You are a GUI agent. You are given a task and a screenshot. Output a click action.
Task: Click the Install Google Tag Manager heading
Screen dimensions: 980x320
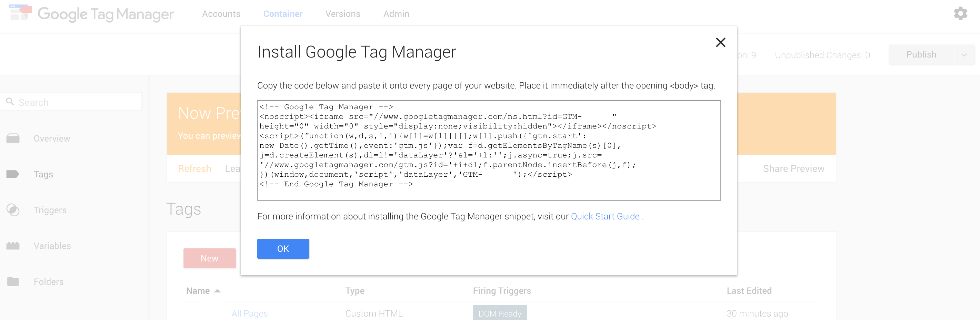pyautogui.click(x=357, y=52)
